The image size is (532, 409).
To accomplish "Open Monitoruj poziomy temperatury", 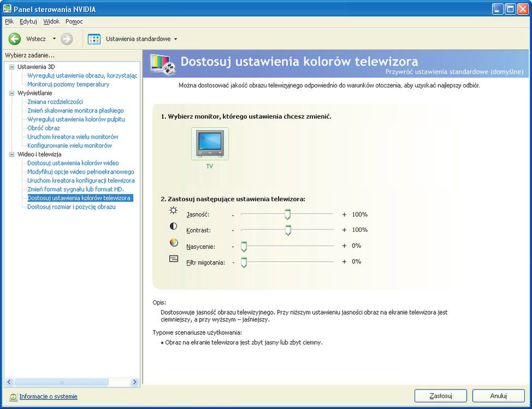I will click(x=68, y=84).
